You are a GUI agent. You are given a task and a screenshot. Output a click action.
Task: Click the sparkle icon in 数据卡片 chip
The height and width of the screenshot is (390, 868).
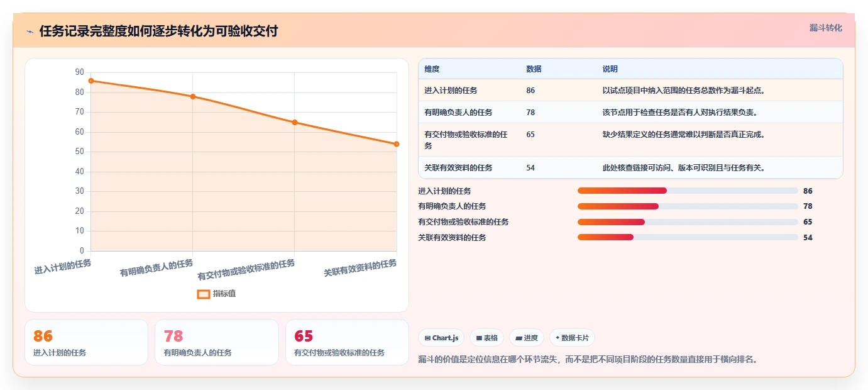(558, 338)
